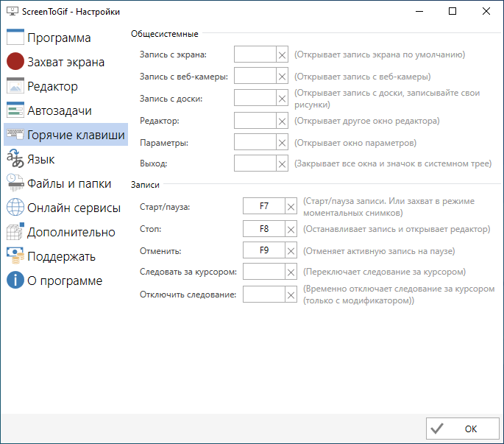The image size is (504, 444).
Task: Click the Общесистемные group heading
Action: pyautogui.click(x=165, y=34)
